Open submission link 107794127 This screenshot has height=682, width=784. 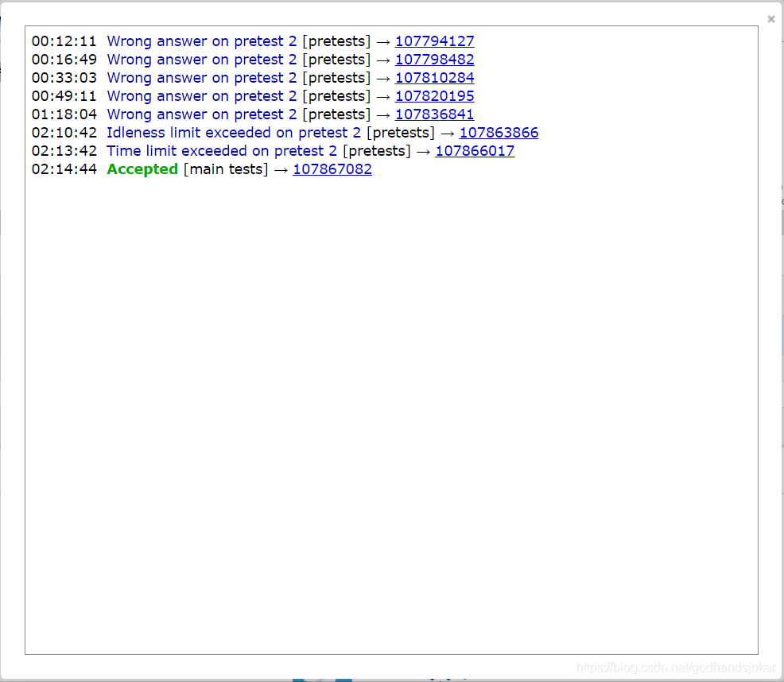pos(434,41)
